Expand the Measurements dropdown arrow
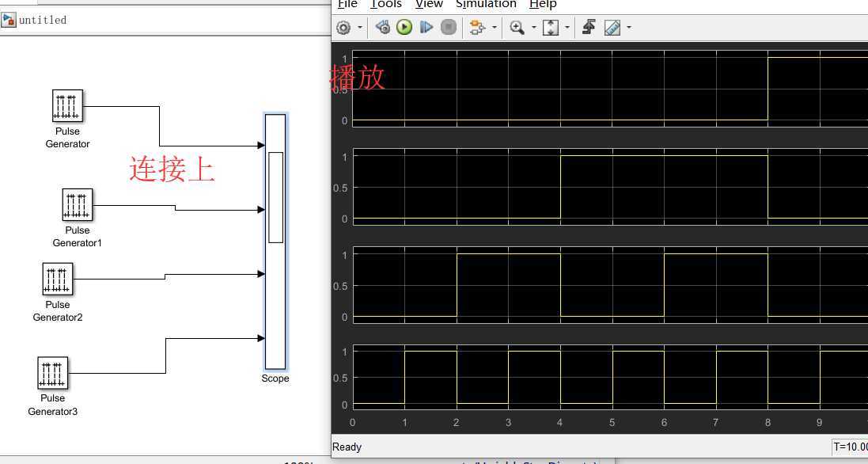868x464 pixels. (629, 27)
